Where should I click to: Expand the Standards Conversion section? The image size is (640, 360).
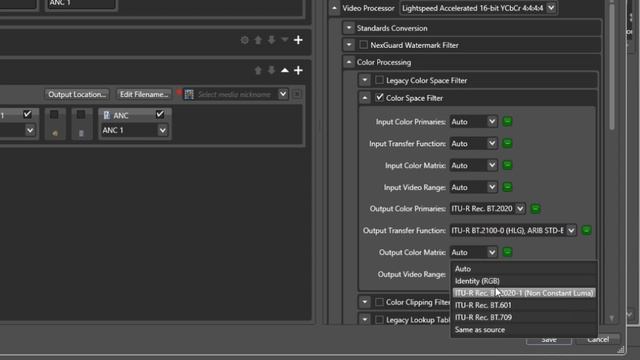[349, 28]
